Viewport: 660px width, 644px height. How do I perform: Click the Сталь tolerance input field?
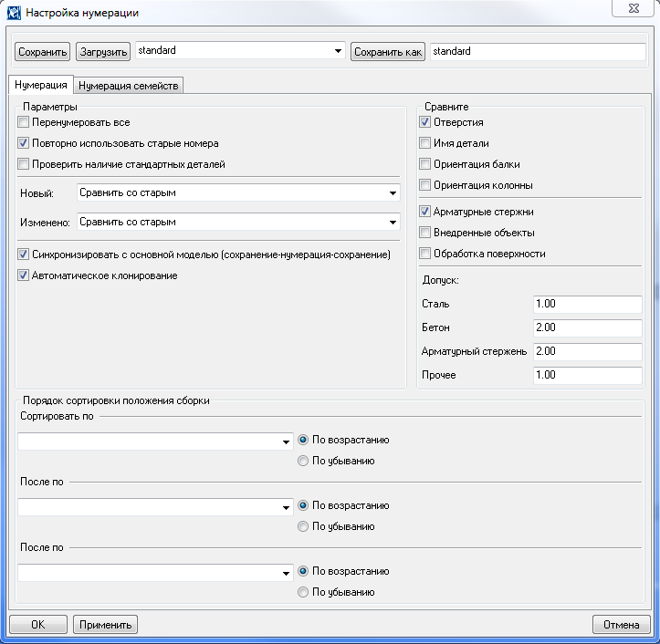pyautogui.click(x=587, y=305)
